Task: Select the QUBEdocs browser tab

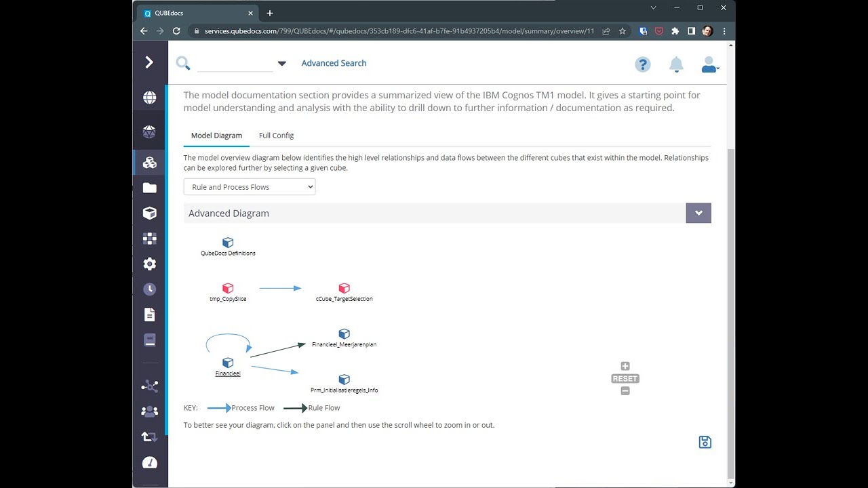Action: 197,13
